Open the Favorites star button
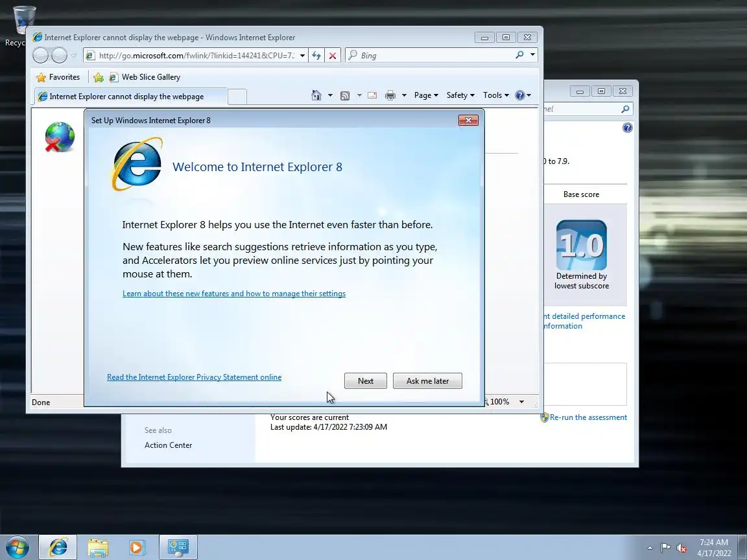Image resolution: width=747 pixels, height=560 pixels. pos(58,77)
